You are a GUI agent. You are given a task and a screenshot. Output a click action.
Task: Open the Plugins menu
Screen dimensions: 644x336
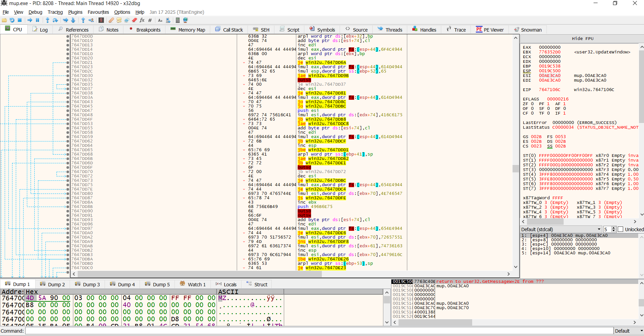(x=75, y=12)
